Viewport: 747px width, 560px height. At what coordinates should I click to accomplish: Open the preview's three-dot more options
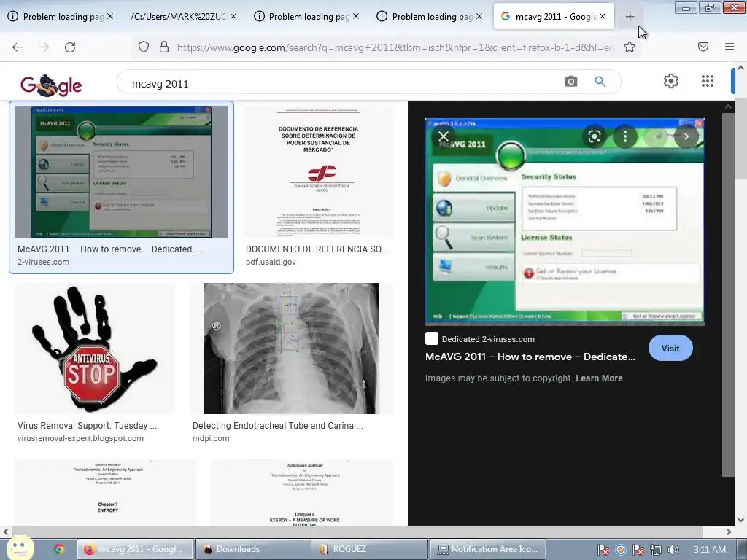tap(625, 136)
